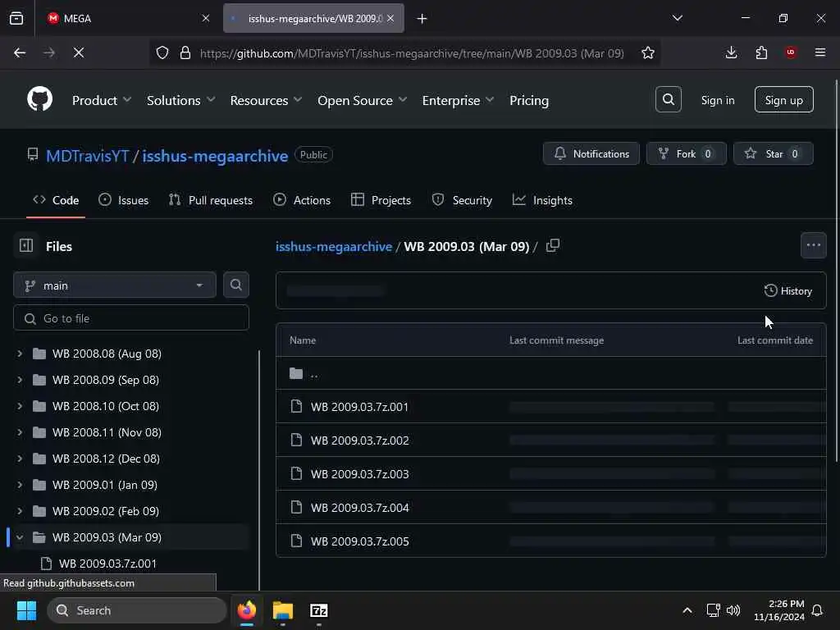This screenshot has width=840, height=630.
Task: Click the search icon next to branch selector
Action: tap(235, 285)
